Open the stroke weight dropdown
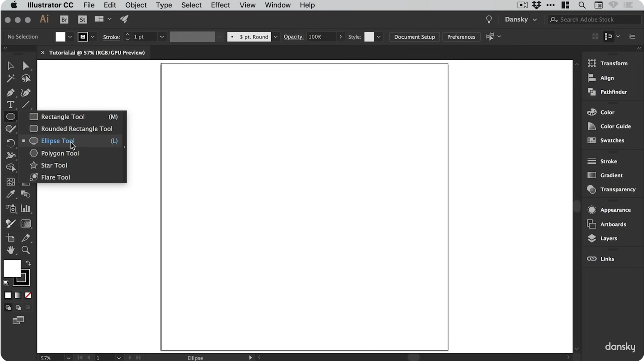Screen dimensions: 644x361 pos(162,37)
